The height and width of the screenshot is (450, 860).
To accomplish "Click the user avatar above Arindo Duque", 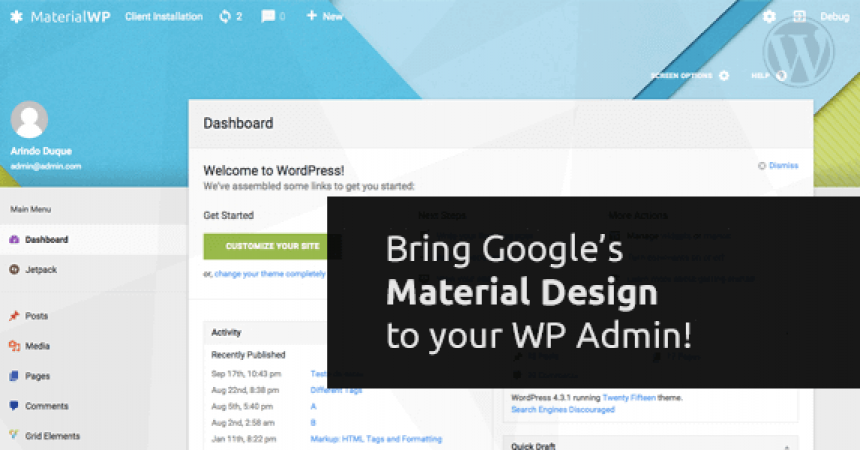I will (x=29, y=119).
